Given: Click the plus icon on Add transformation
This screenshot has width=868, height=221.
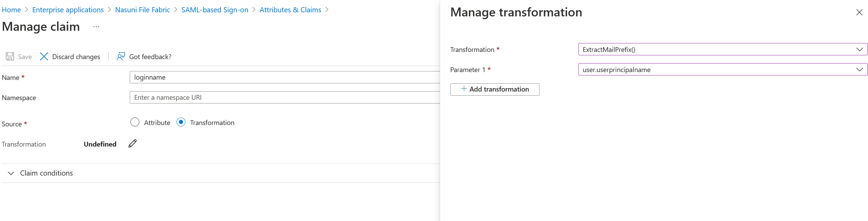Looking at the screenshot, I should tap(464, 89).
